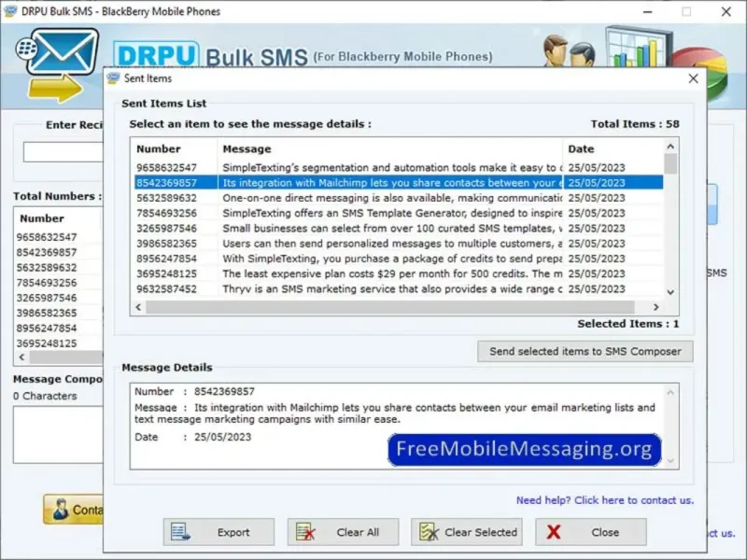Image resolution: width=747 pixels, height=560 pixels.
Task: Send selected items to SMS Composer
Action: (x=585, y=352)
